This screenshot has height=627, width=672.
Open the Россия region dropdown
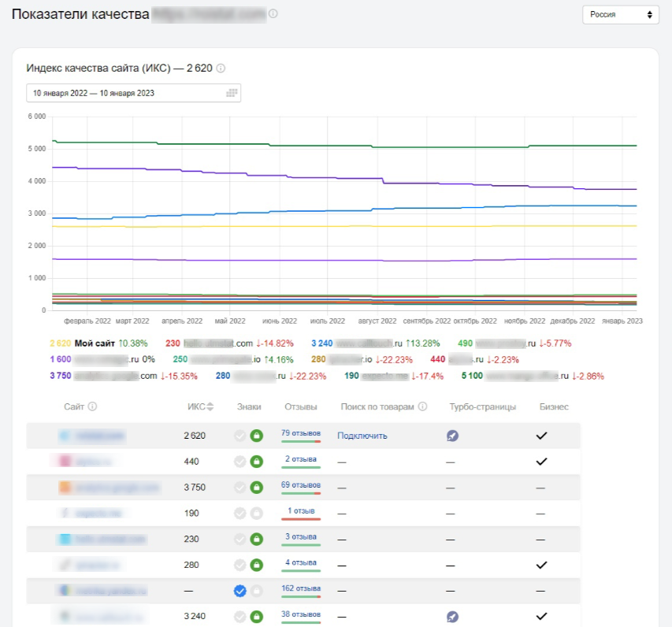620,15
